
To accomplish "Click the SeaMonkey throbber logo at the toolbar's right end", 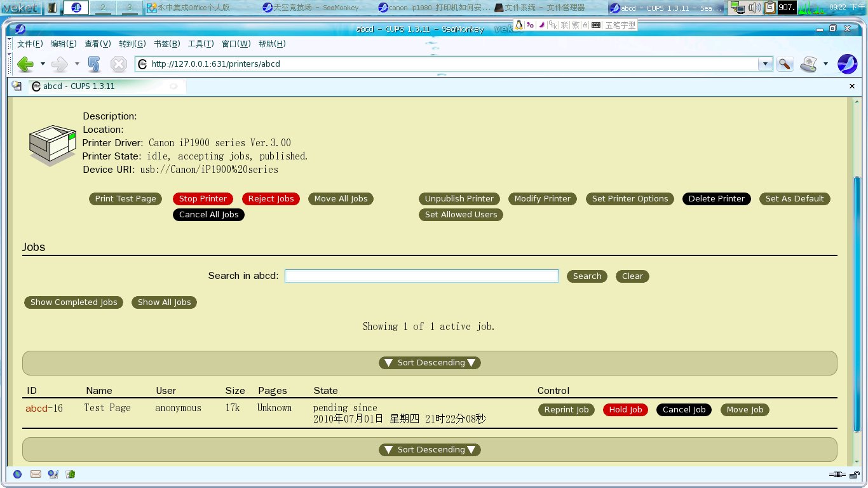I will coord(847,64).
